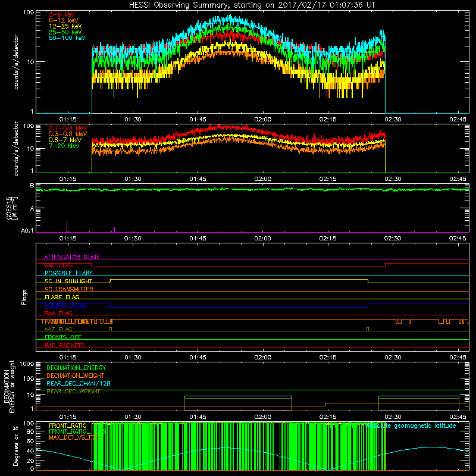Click the FRONTS_OFF flag label

click(63, 337)
